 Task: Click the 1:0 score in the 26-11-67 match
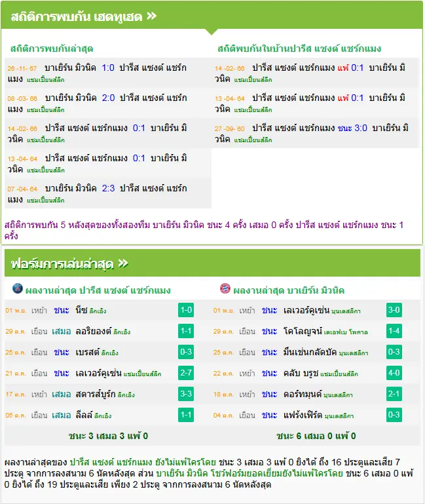tap(108, 68)
